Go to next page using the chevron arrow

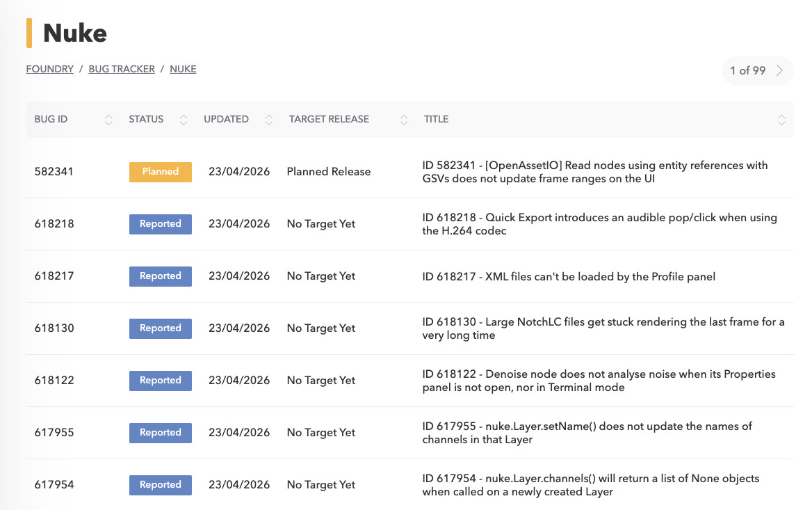click(779, 70)
